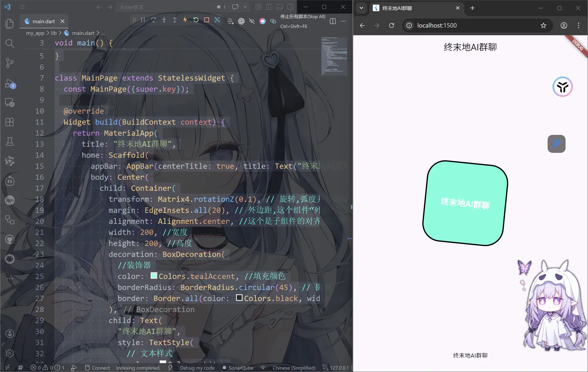The height and width of the screenshot is (372, 588).
Task: Change the Chinese (Simplified) status bar item
Action: [294, 368]
